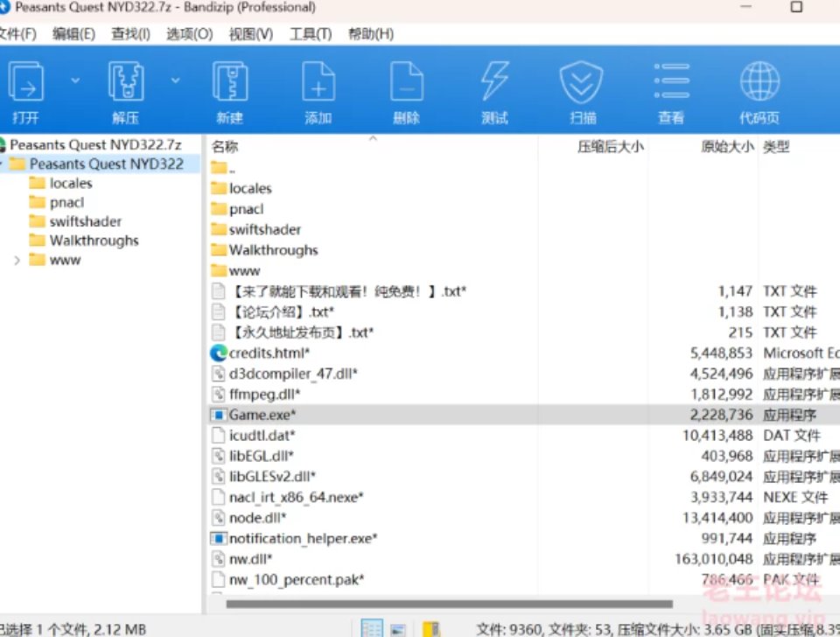The image size is (840, 637).
Task: Open the 帮助(H) menu
Action: pos(371,34)
